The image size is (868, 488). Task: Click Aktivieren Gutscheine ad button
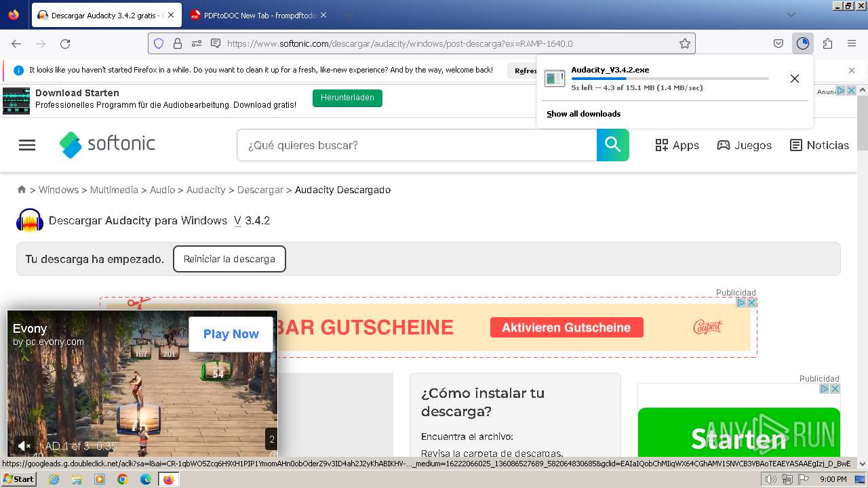pos(566,327)
